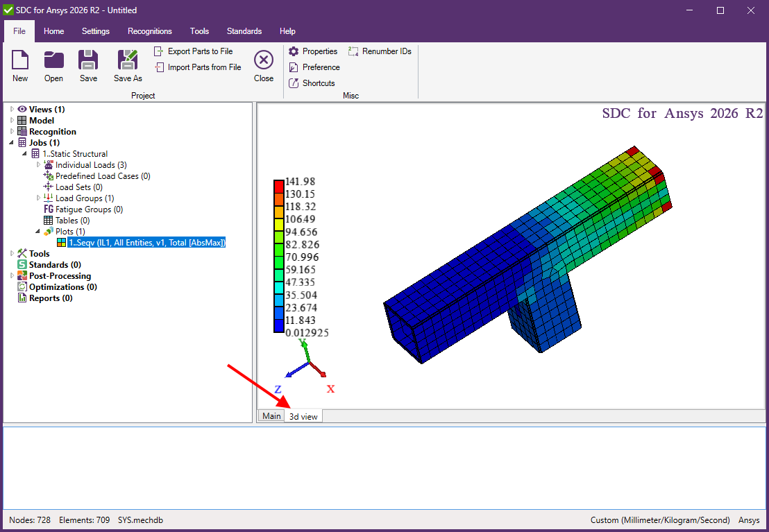This screenshot has width=769, height=532.
Task: Click the Static Structural job icon
Action: 35,154
